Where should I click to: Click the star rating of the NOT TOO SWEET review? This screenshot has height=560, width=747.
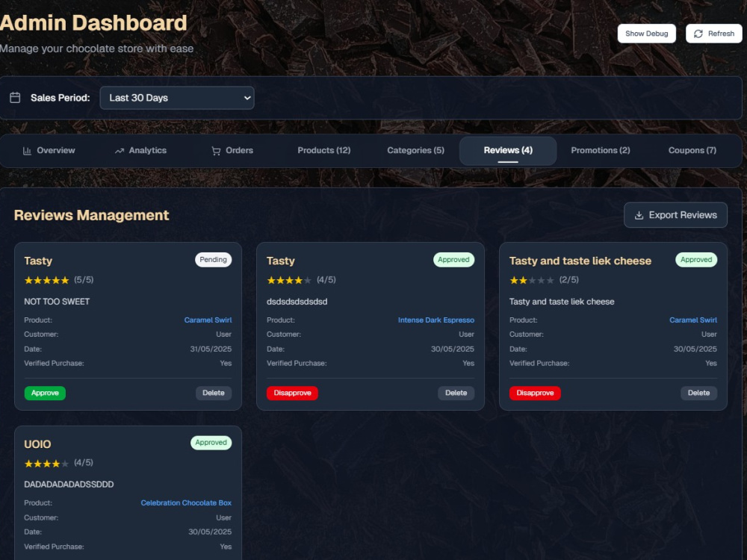point(46,280)
